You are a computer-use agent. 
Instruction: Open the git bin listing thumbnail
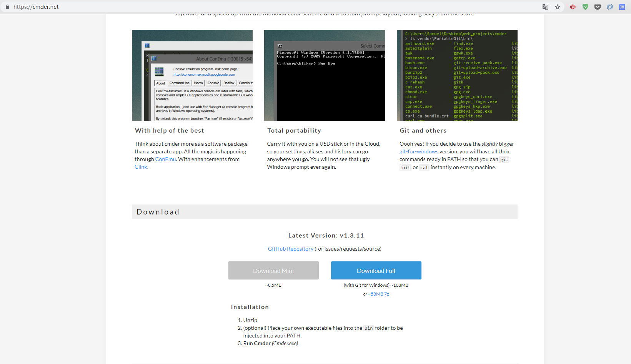[x=457, y=75]
